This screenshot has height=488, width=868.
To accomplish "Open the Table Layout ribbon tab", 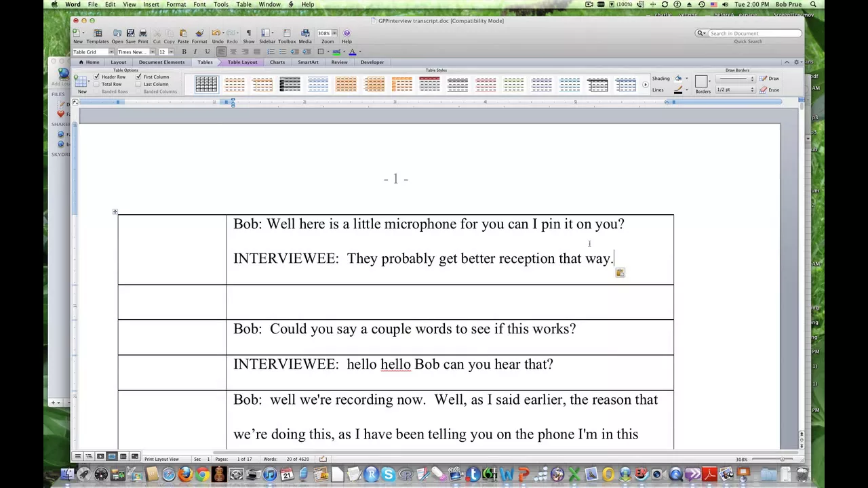I will pyautogui.click(x=242, y=62).
